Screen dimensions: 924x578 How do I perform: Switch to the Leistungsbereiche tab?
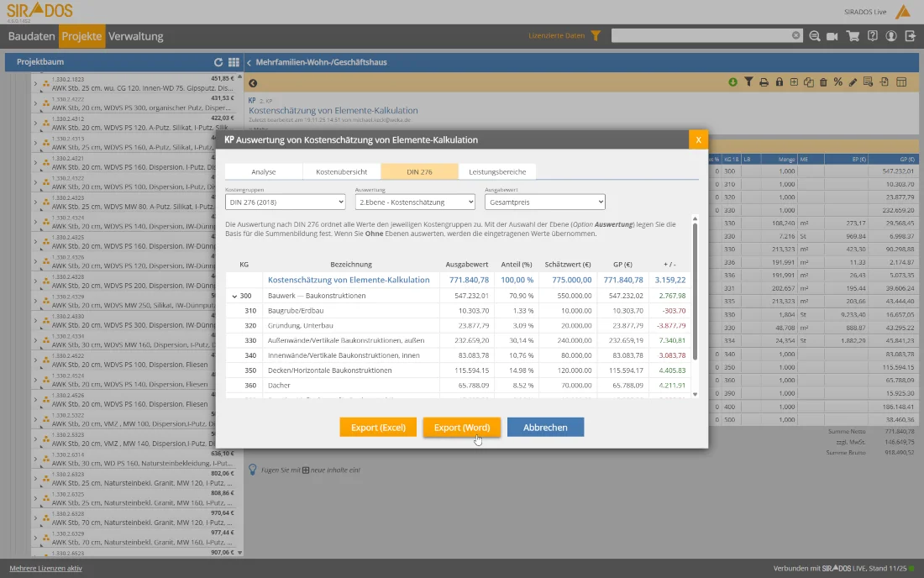pos(497,171)
